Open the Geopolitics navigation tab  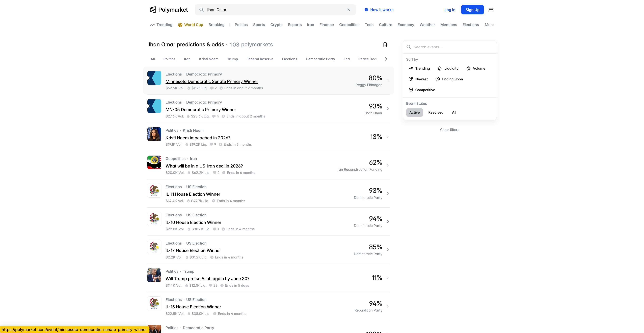(x=349, y=25)
